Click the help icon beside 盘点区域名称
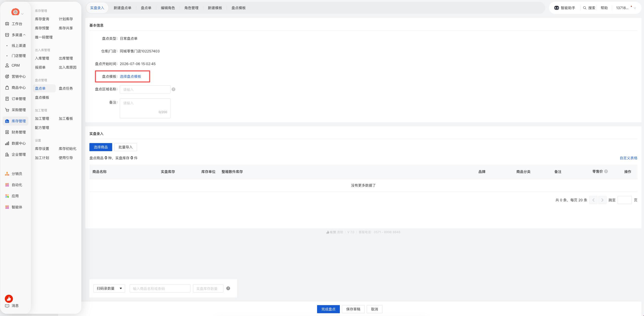The width and height of the screenshot is (644, 316). (x=173, y=89)
